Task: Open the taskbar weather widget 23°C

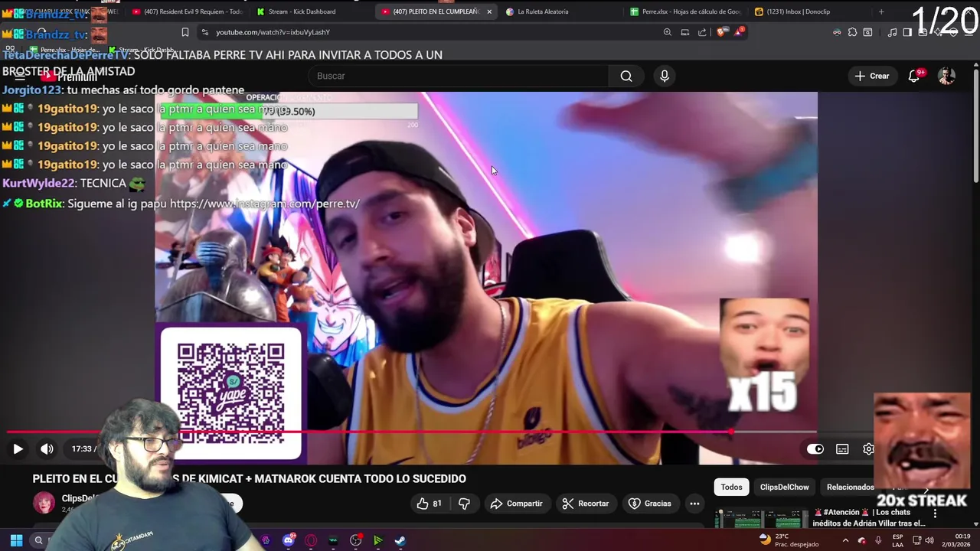Action: point(789,540)
